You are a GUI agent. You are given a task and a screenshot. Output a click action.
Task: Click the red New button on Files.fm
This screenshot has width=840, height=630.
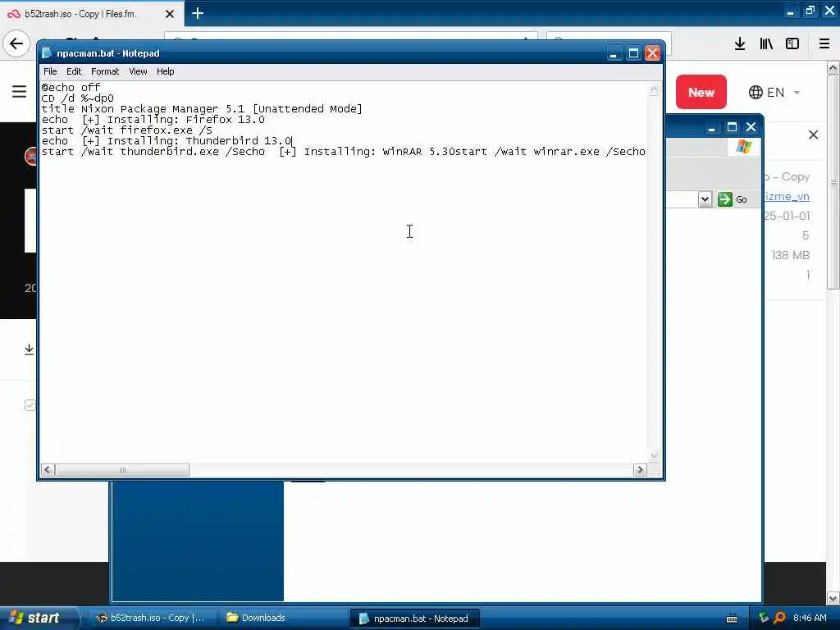click(x=701, y=92)
